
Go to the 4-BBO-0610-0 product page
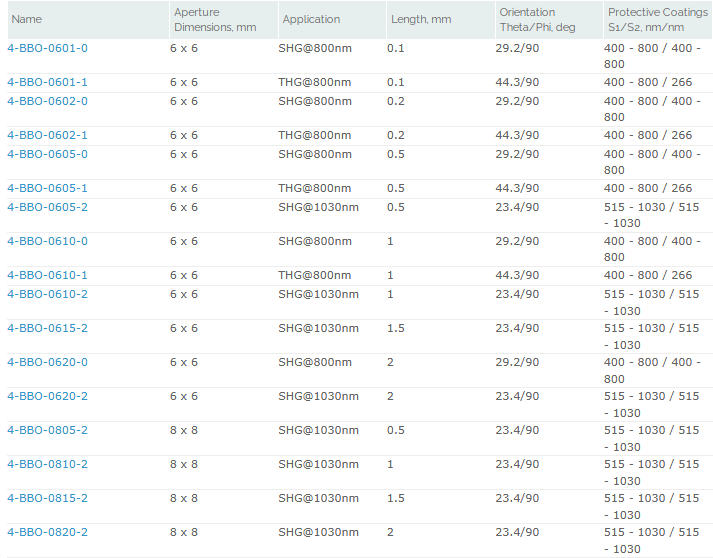[x=47, y=241]
